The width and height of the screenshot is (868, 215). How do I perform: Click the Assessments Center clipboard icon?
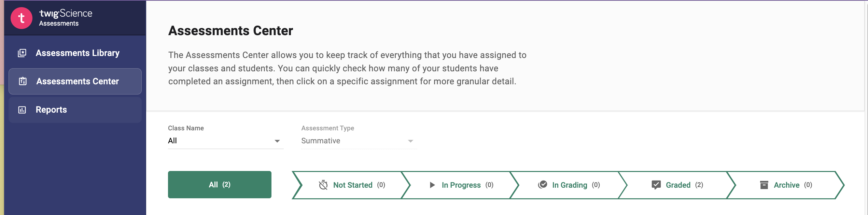click(x=23, y=81)
